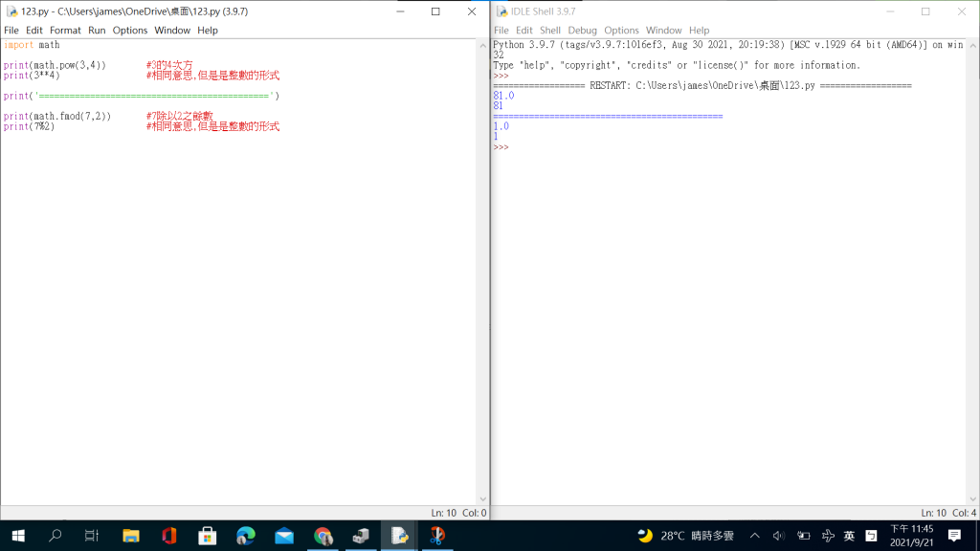Image resolution: width=980 pixels, height=551 pixels.
Task: Open Window menu in 123.py editor
Action: coord(172,30)
